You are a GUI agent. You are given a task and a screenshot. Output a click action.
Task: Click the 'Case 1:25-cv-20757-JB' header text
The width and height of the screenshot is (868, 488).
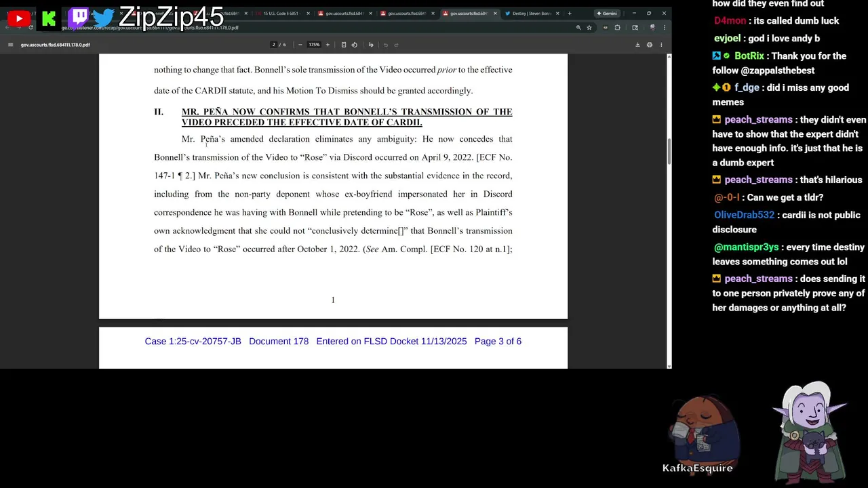coord(193,342)
